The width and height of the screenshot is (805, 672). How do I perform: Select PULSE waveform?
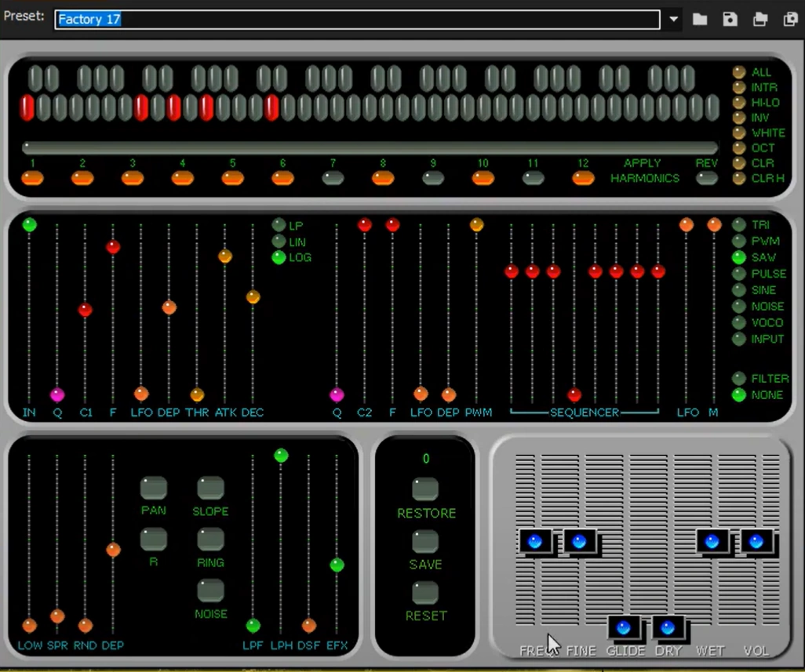739,274
